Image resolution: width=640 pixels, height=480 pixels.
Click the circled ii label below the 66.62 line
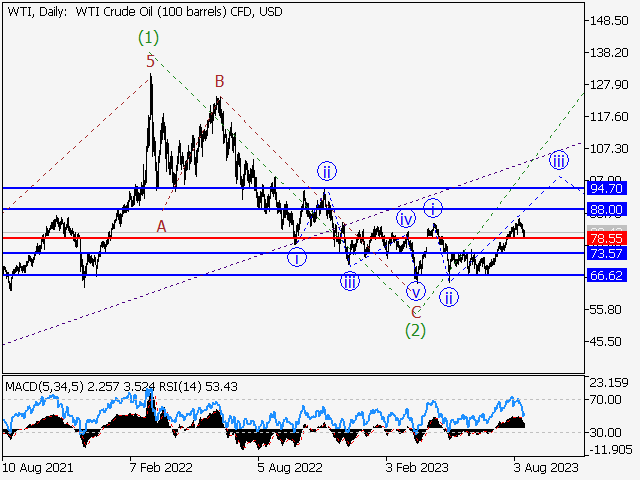tap(449, 297)
